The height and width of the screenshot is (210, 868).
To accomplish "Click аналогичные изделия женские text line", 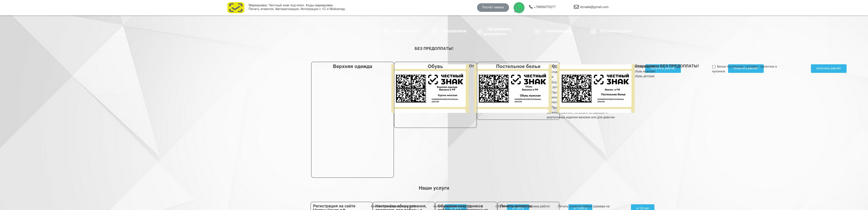I will (580, 117).
